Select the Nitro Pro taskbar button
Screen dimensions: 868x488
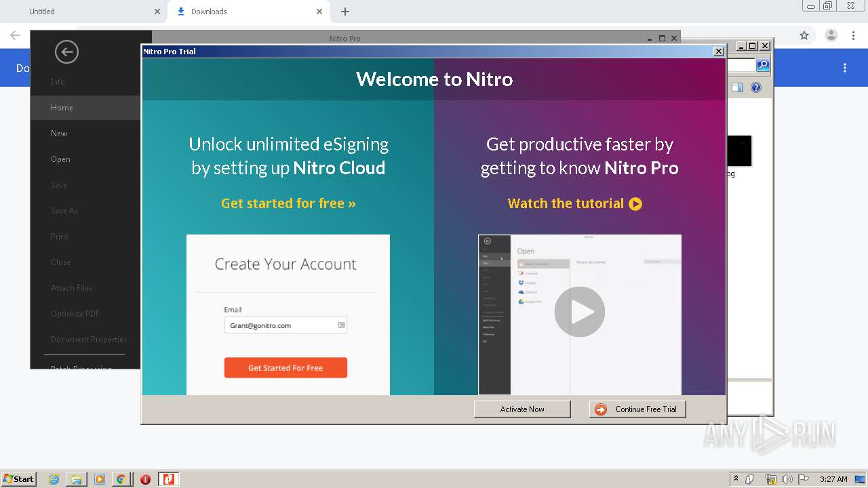click(x=167, y=479)
